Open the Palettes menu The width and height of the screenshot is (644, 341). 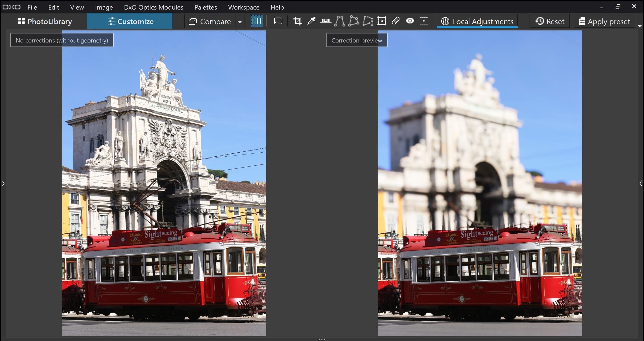[x=206, y=7]
